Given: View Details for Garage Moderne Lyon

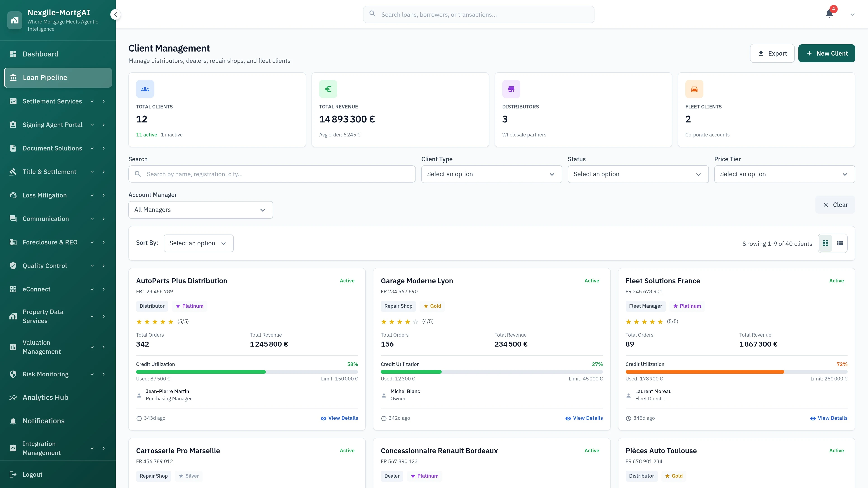Looking at the screenshot, I should coord(584,418).
